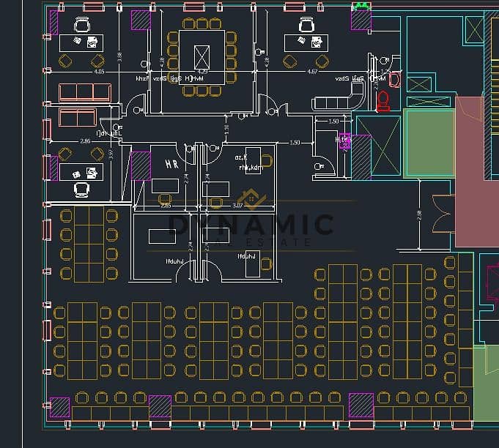The height and width of the screenshot is (448, 499).
Task: Click the crossed box on conference table
Action: click(202, 57)
